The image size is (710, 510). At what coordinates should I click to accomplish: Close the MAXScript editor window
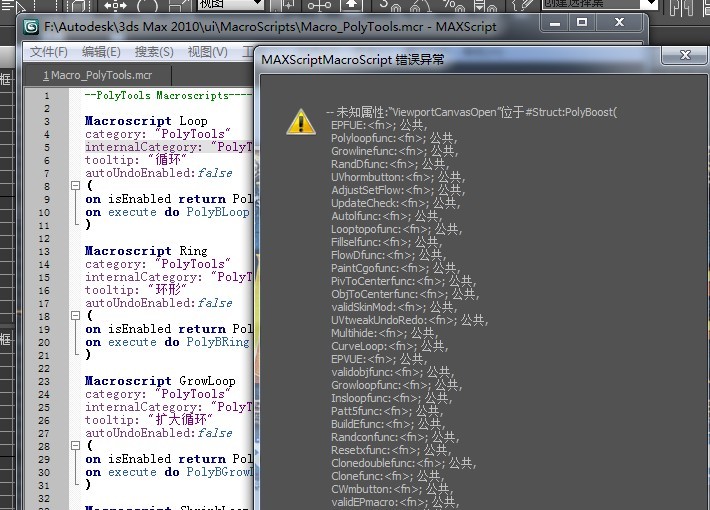(619, 23)
